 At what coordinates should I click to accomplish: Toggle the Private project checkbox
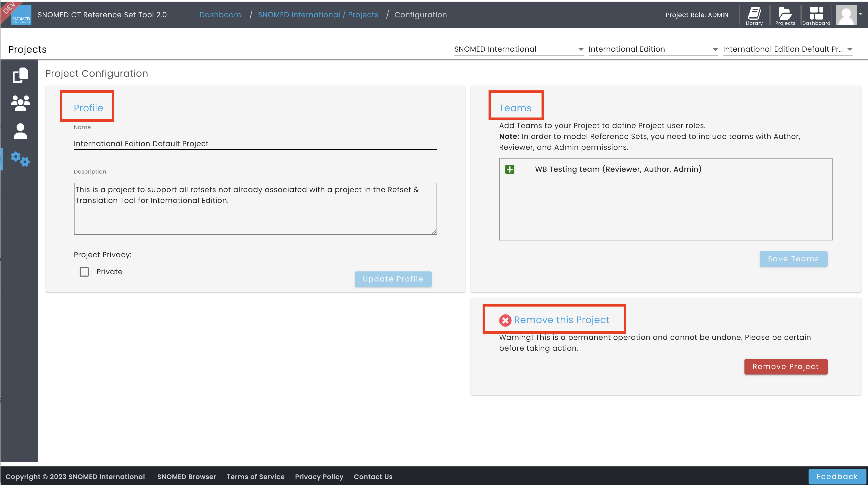click(84, 272)
